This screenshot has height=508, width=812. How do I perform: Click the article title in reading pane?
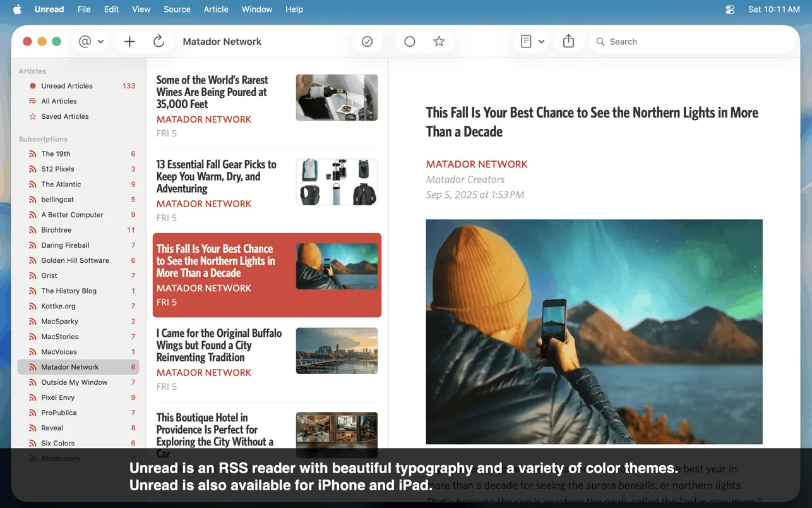[x=592, y=122]
